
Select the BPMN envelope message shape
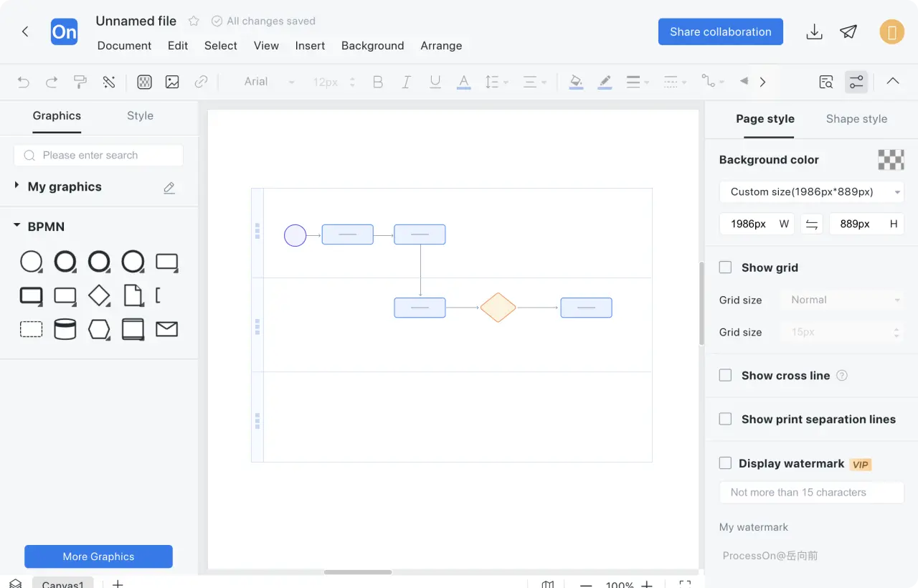point(166,329)
